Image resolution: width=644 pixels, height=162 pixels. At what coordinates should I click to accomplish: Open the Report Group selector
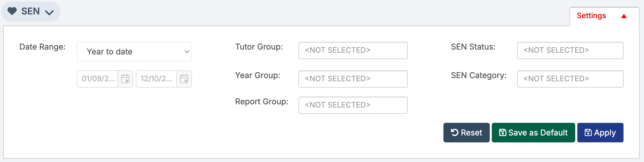353,105
